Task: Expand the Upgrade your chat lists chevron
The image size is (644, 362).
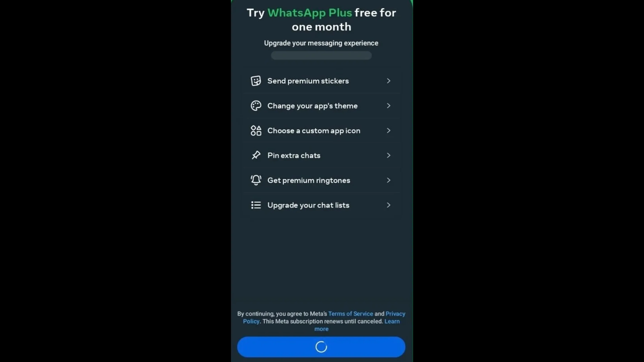Action: [x=388, y=205]
